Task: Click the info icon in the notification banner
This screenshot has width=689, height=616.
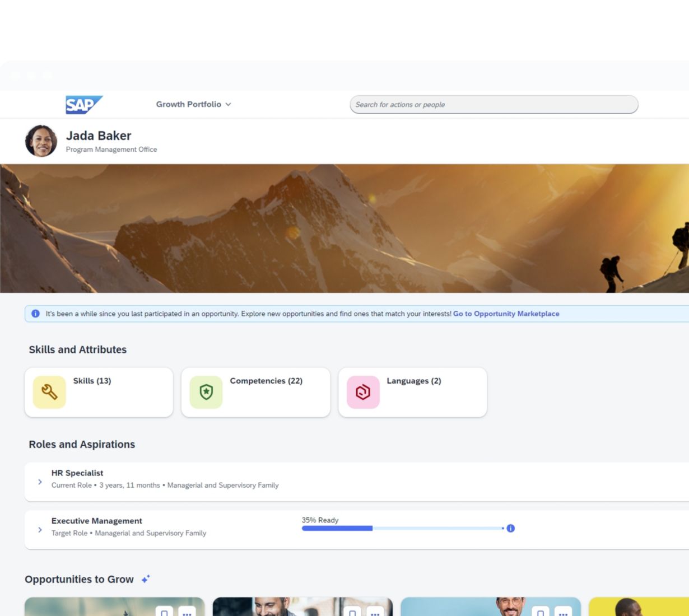Action: [x=36, y=314]
